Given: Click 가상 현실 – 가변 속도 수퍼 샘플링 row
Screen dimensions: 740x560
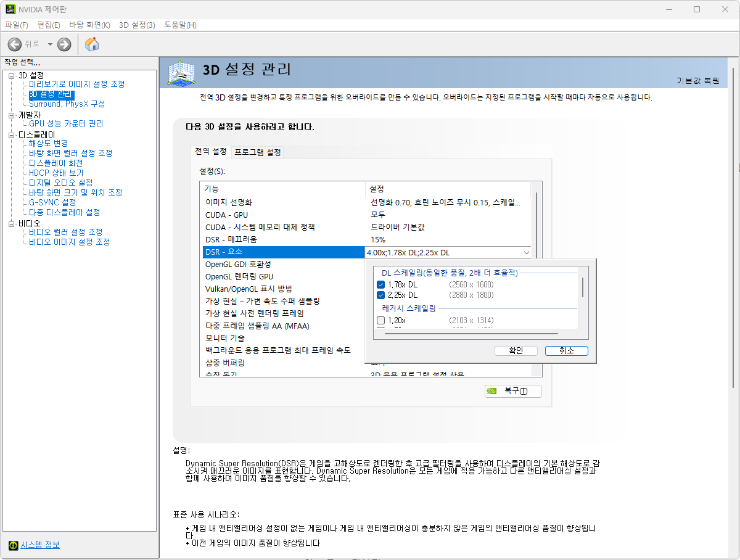Looking at the screenshot, I should pyautogui.click(x=284, y=301).
